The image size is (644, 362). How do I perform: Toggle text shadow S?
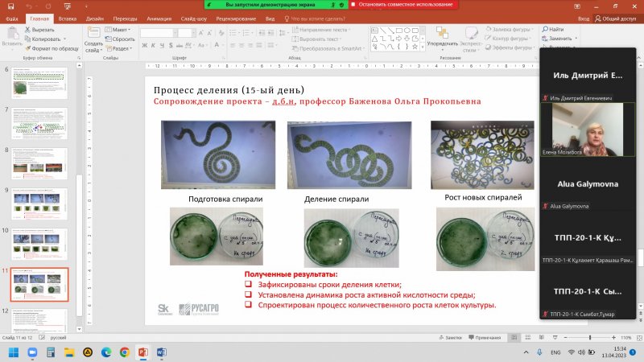[171, 45]
